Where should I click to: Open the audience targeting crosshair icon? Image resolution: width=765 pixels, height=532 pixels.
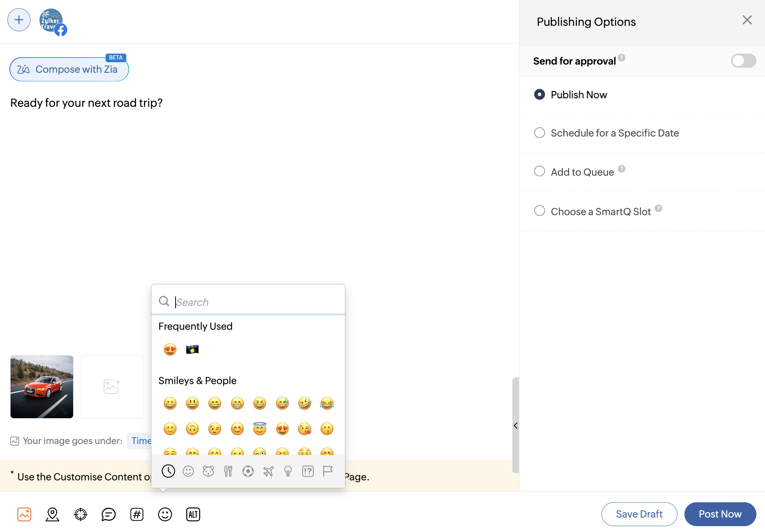coord(81,514)
